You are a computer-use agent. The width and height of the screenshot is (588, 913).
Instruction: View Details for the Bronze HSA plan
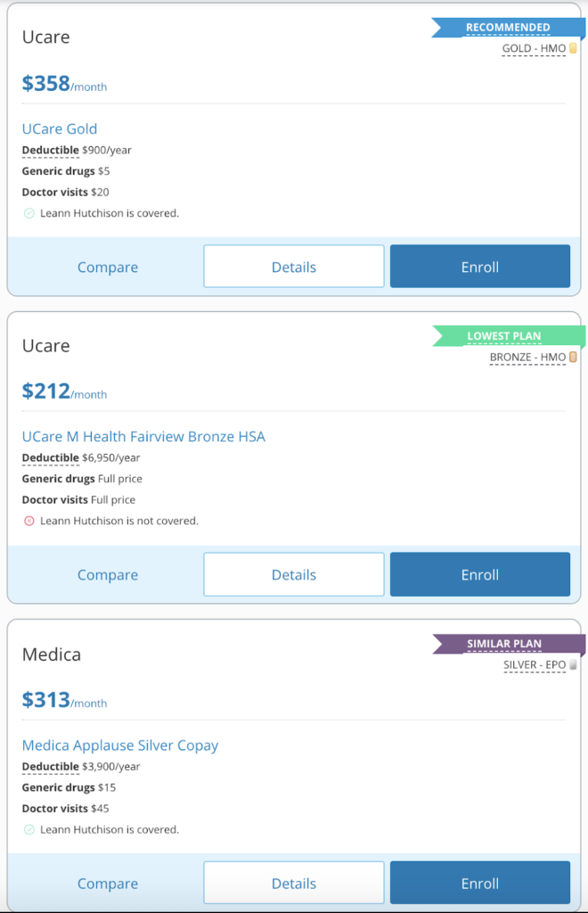click(293, 574)
